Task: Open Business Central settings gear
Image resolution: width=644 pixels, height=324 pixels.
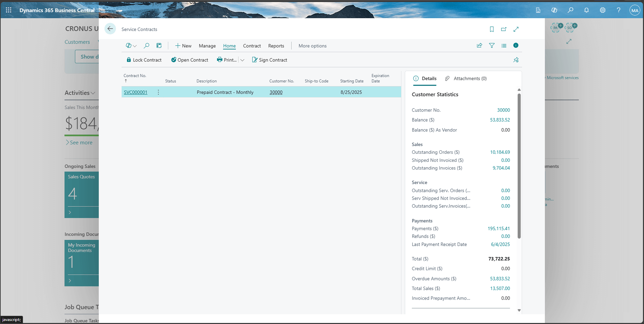Action: tap(602, 10)
